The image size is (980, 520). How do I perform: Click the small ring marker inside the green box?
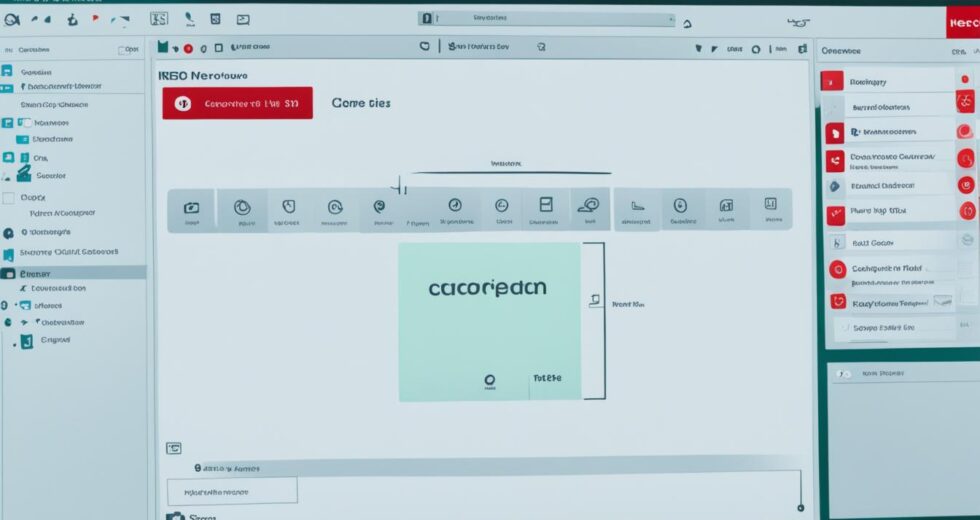(x=490, y=380)
